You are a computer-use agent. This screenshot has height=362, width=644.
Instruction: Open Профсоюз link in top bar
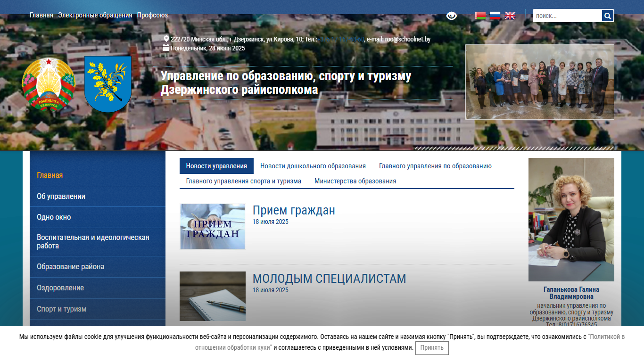click(x=152, y=15)
